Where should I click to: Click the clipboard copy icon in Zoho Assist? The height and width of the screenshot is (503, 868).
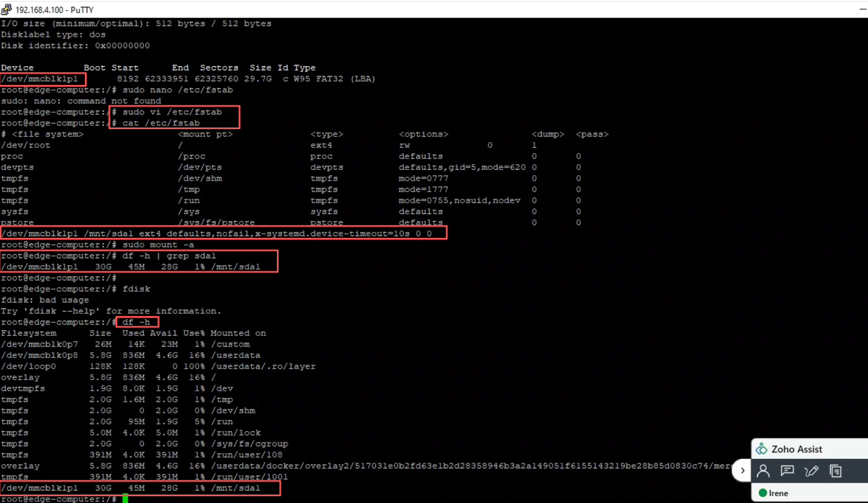pos(836,471)
